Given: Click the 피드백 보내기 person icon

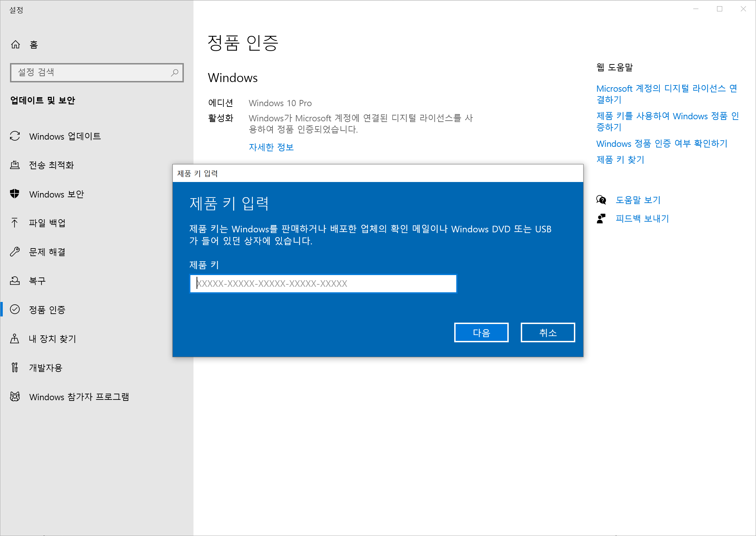Looking at the screenshot, I should tap(601, 219).
